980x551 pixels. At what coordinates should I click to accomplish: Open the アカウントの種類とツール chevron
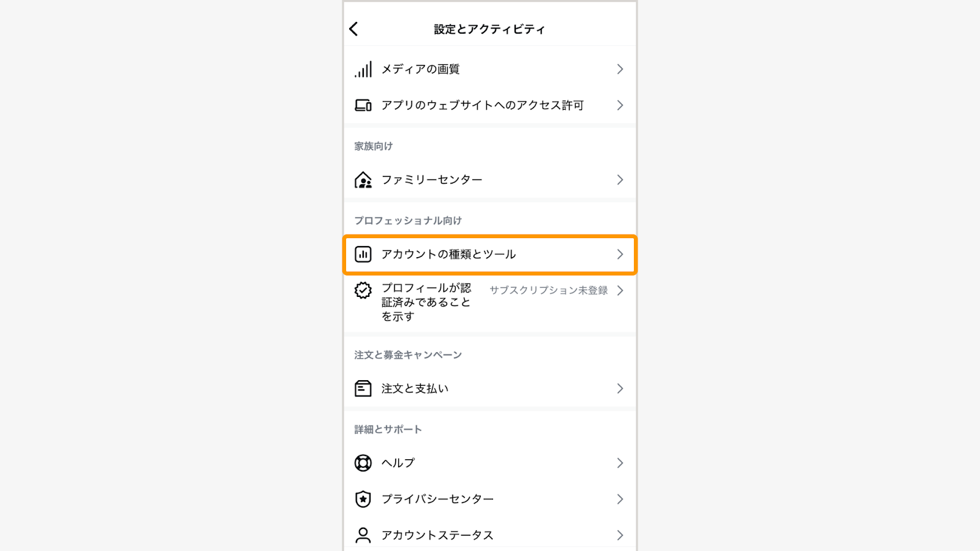point(620,254)
